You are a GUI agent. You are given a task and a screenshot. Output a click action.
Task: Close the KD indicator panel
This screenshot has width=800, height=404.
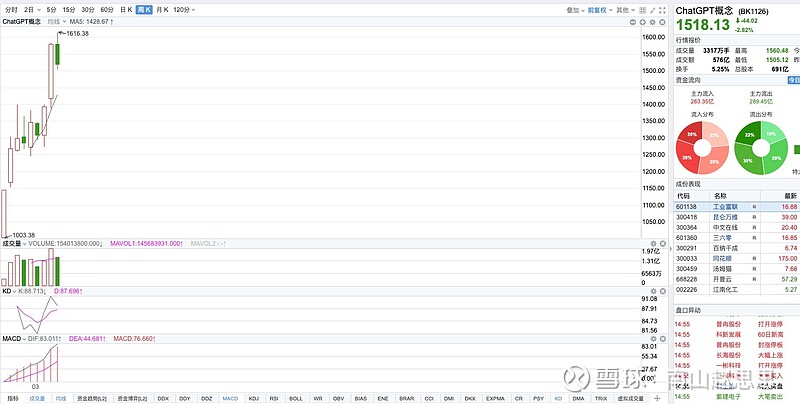coord(662,291)
